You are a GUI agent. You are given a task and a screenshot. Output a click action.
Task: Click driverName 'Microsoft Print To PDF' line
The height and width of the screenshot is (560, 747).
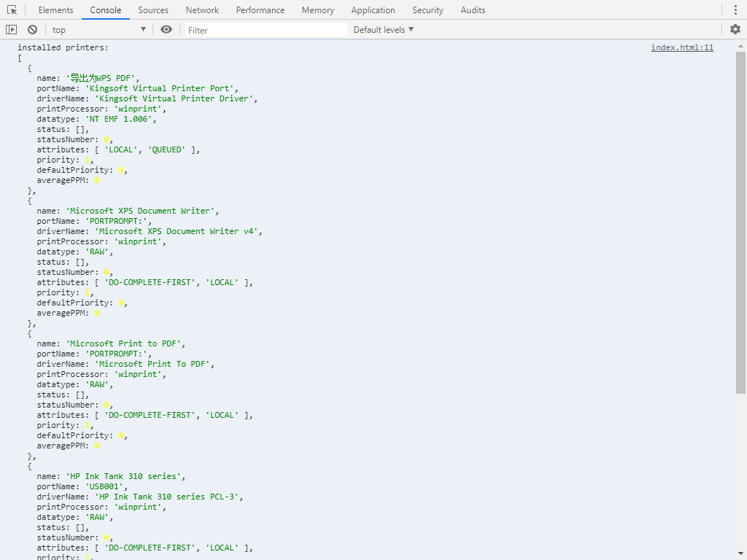[x=125, y=365]
